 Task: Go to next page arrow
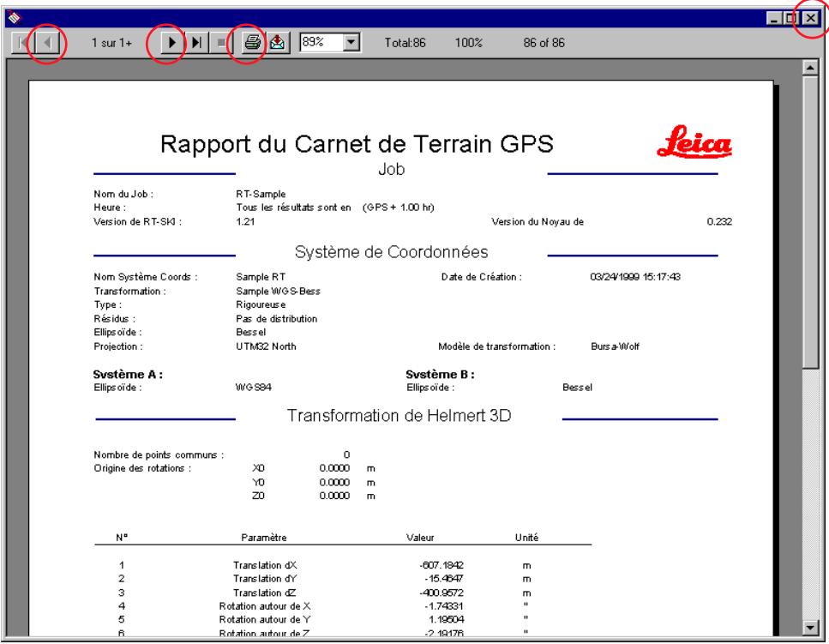click(x=171, y=42)
